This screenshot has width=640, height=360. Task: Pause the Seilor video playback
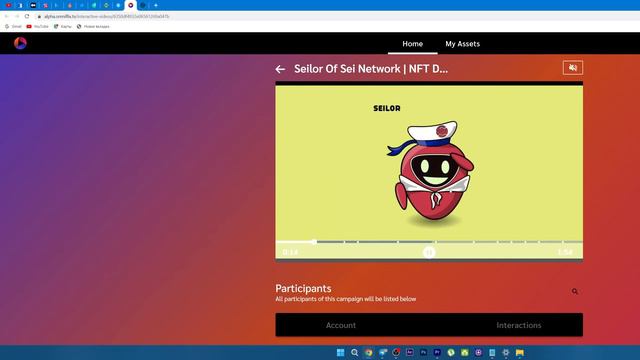click(x=429, y=253)
